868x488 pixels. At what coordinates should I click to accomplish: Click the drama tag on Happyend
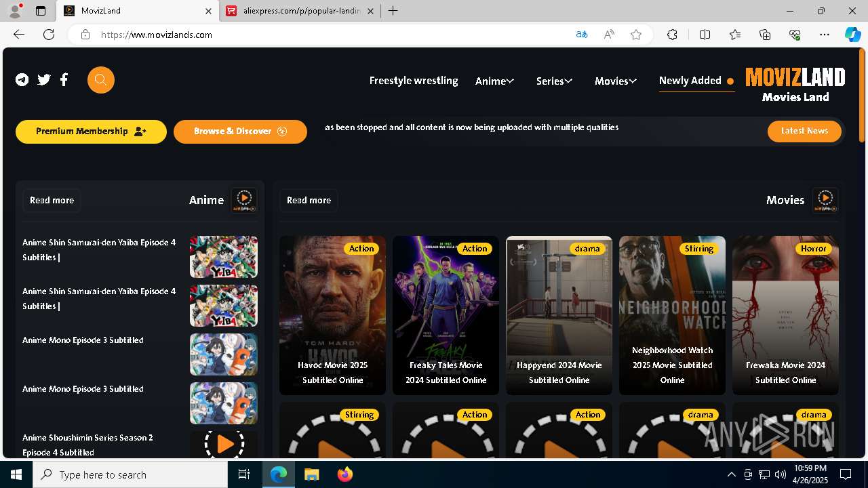click(x=587, y=249)
